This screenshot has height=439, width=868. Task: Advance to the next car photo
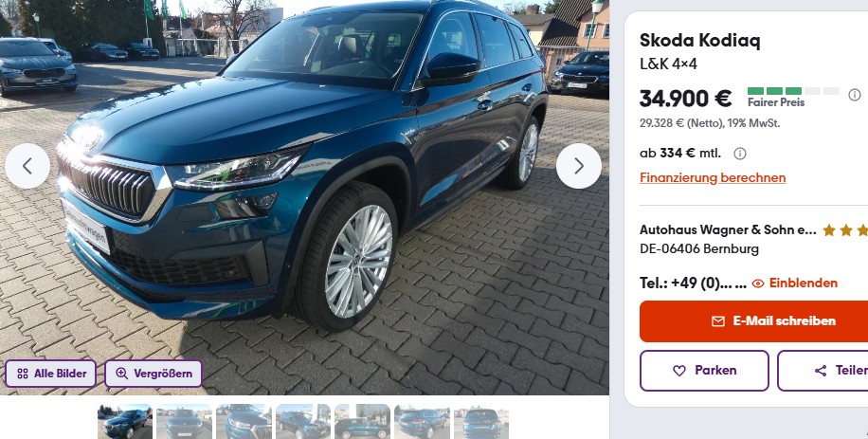pyautogui.click(x=578, y=166)
